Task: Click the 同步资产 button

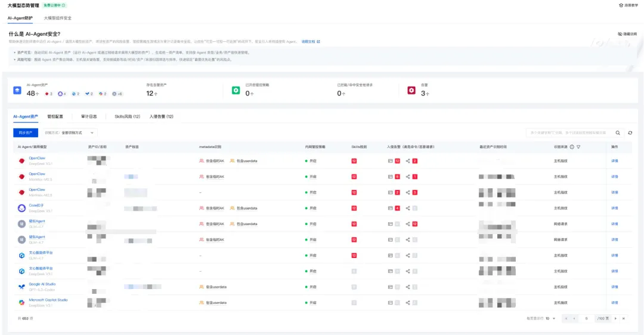Action: pyautogui.click(x=26, y=133)
